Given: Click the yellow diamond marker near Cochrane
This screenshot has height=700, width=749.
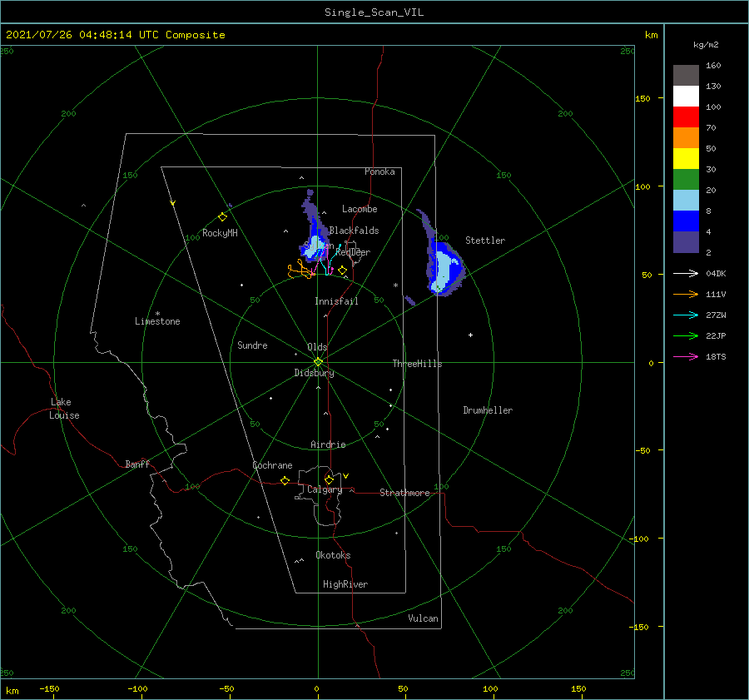Looking at the screenshot, I should tap(285, 480).
